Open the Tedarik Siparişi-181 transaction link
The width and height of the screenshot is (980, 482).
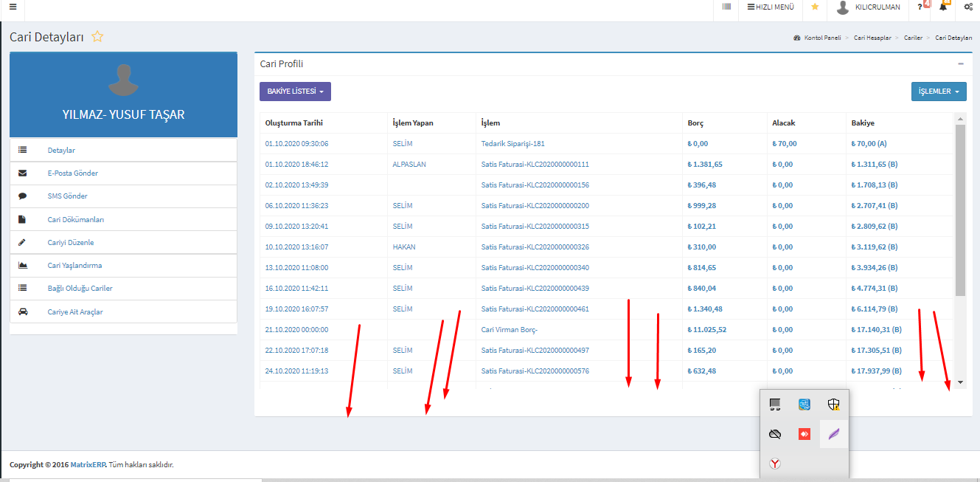(x=512, y=144)
